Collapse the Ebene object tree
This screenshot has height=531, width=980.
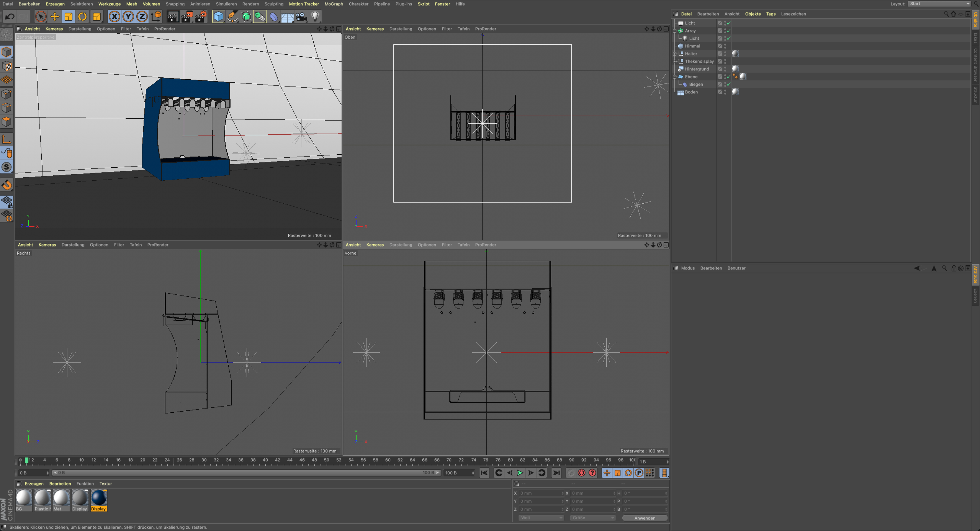coord(675,77)
